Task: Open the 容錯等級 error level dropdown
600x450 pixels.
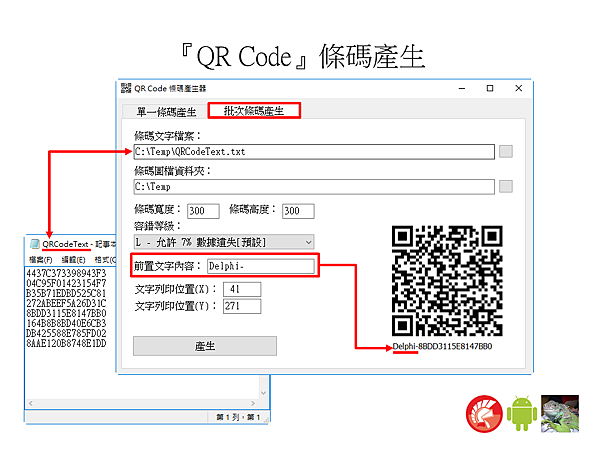Action: point(224,242)
